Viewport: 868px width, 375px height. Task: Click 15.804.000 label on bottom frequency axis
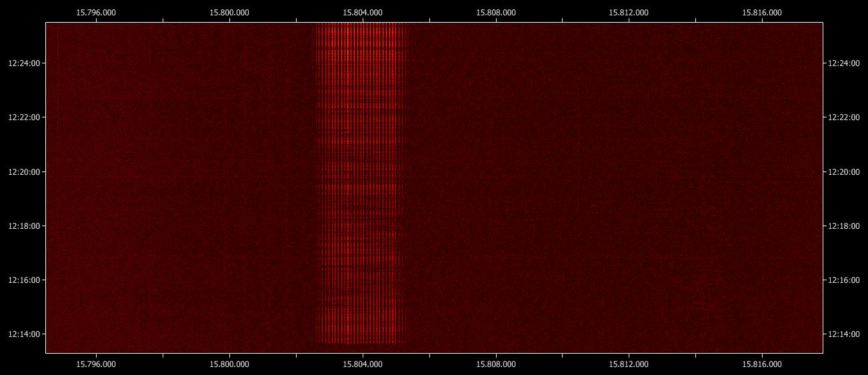[363, 364]
